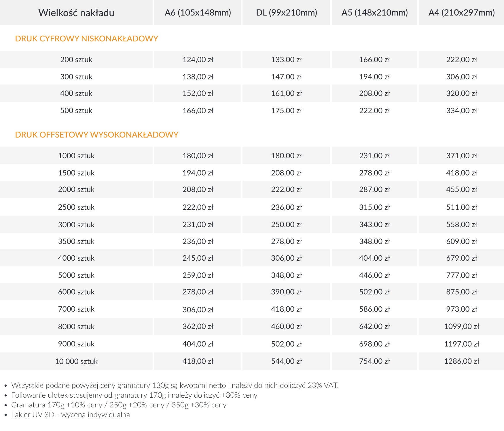Click the DL (99x210mm) column header

point(287,13)
